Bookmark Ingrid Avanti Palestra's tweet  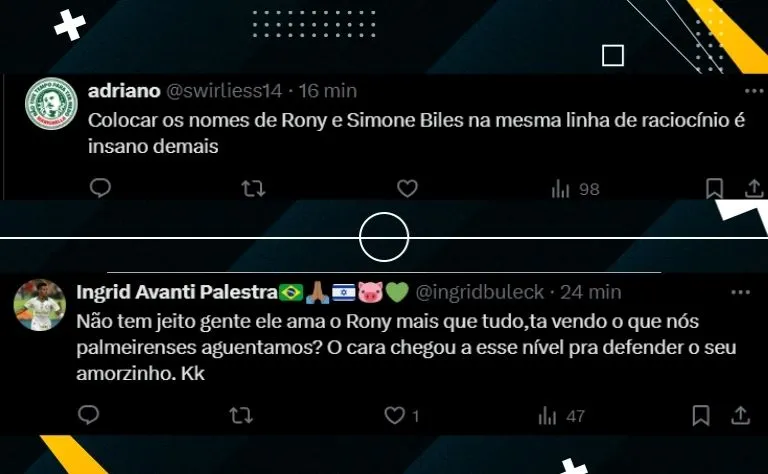701,415
